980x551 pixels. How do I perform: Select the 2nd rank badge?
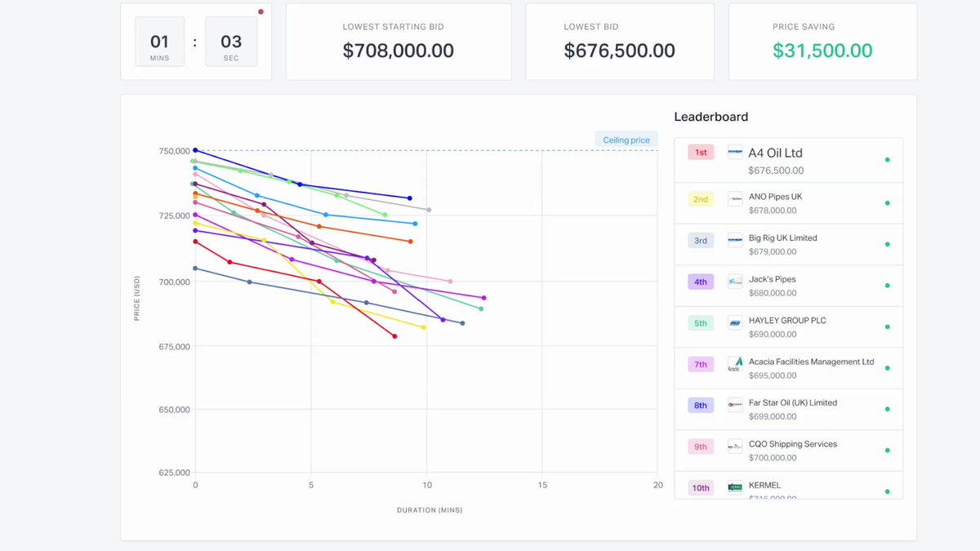701,199
